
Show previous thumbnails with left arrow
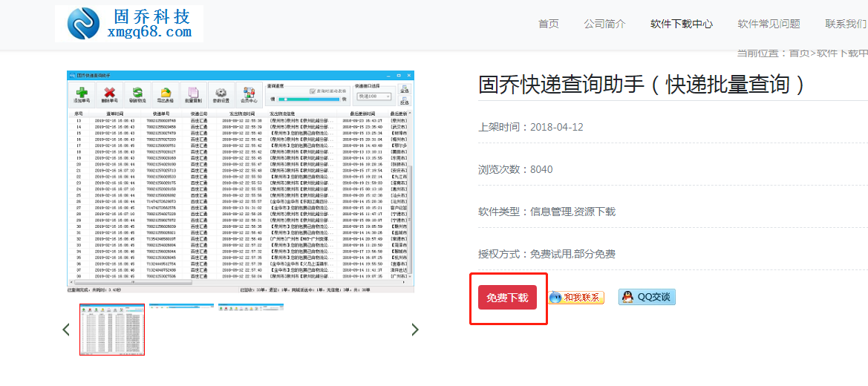(66, 330)
